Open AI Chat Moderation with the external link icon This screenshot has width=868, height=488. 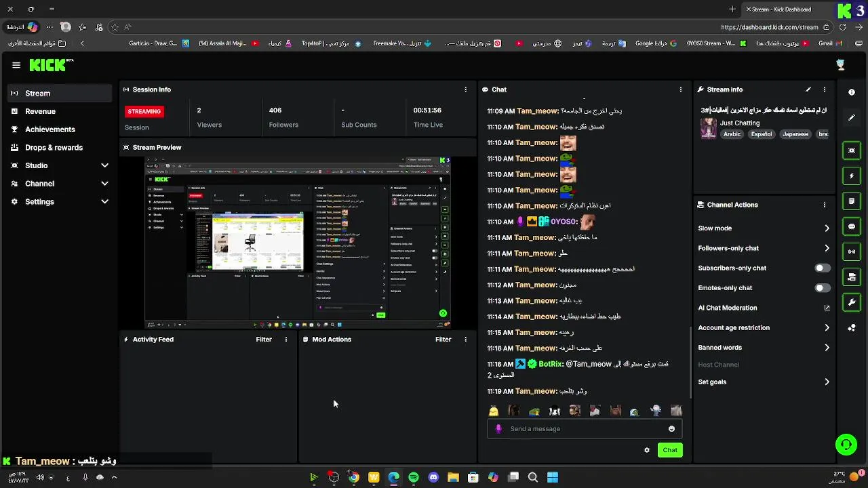[827, 308]
